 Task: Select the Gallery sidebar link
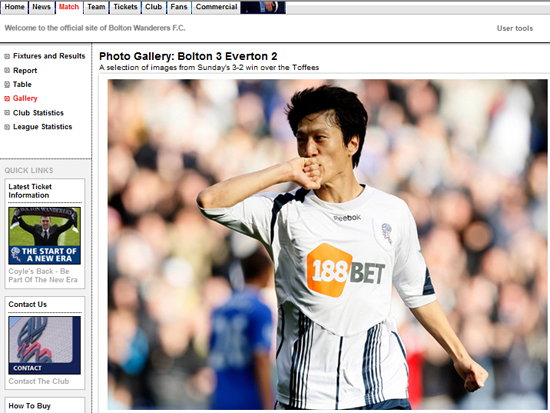click(x=25, y=99)
